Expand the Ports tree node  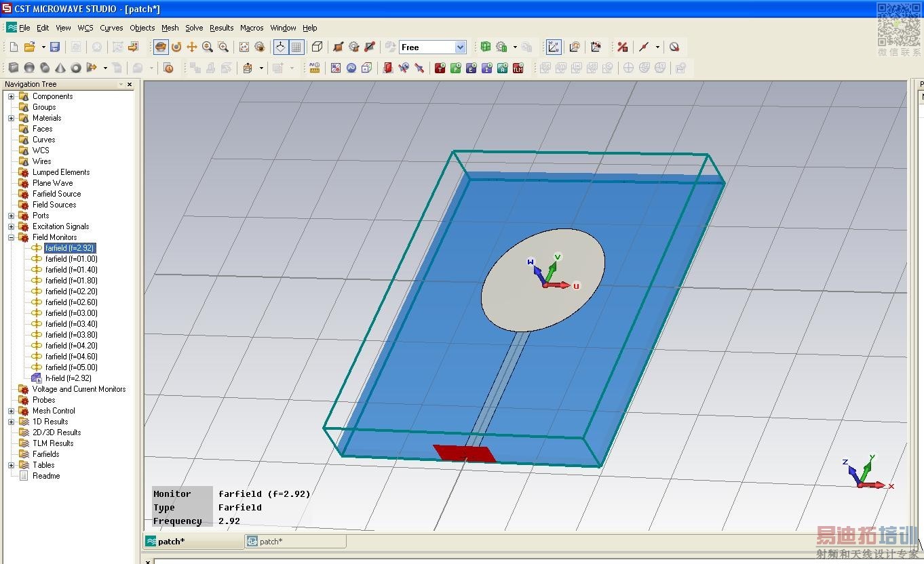click(11, 216)
